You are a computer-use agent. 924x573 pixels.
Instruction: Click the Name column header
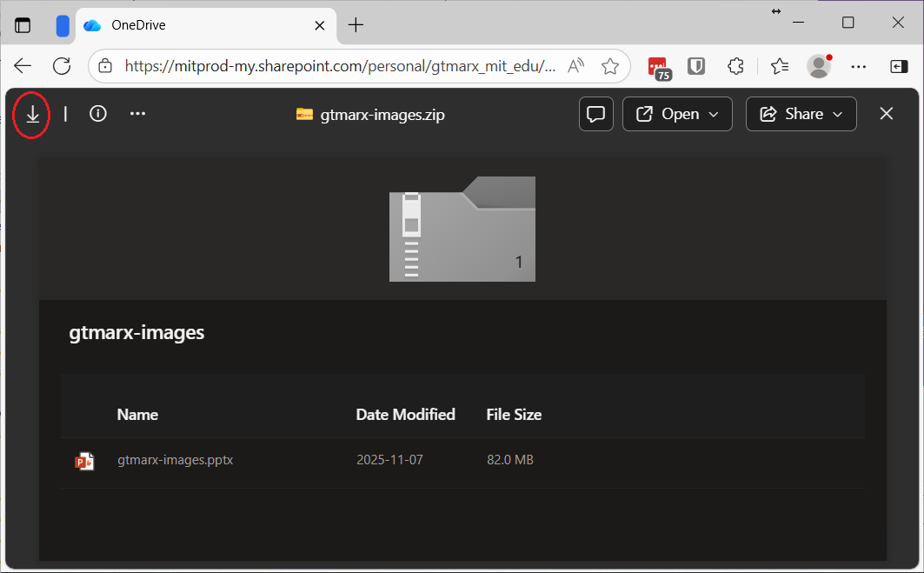[x=137, y=415]
